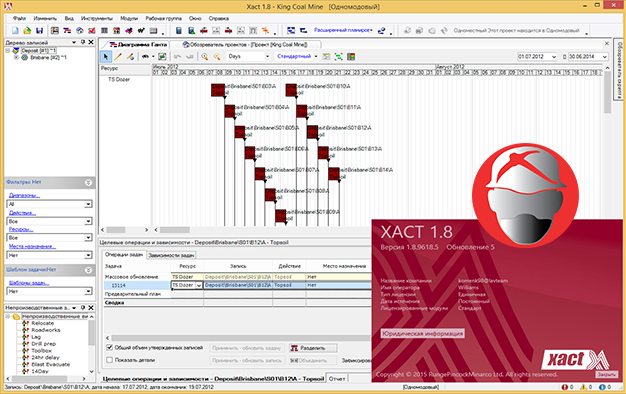
Task: Click the blue cylinder database icon
Action: coord(179,30)
